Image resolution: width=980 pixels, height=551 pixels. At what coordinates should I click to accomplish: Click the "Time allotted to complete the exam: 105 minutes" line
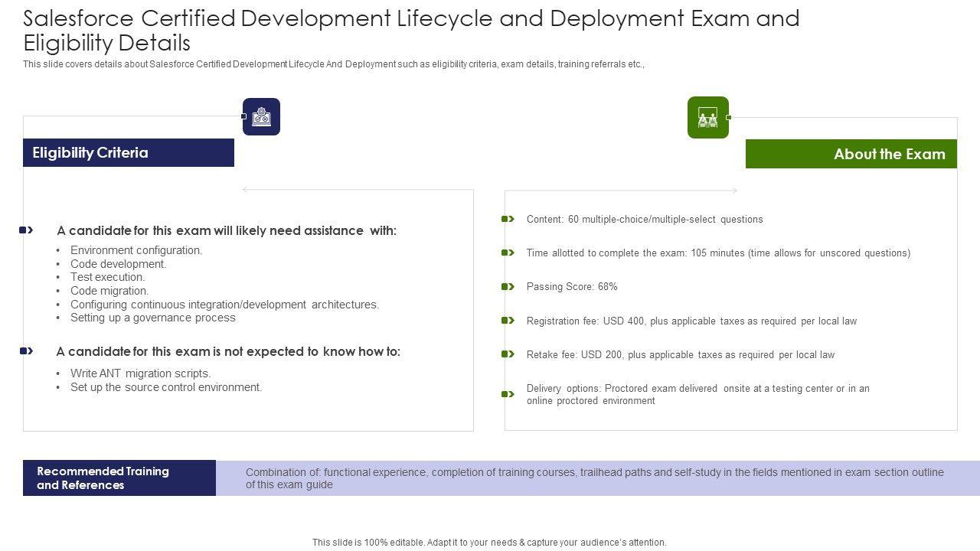tap(718, 253)
